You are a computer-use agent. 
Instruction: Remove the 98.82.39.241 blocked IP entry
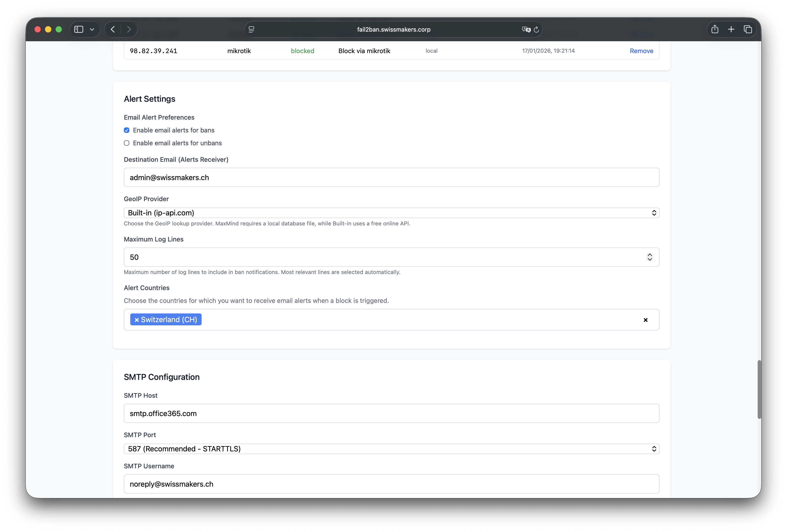(x=641, y=51)
